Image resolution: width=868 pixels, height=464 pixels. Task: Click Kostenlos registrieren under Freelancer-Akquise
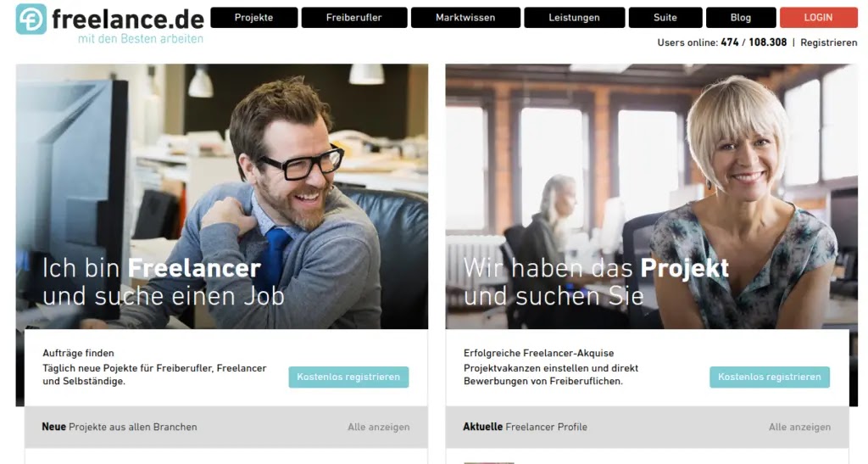(770, 377)
